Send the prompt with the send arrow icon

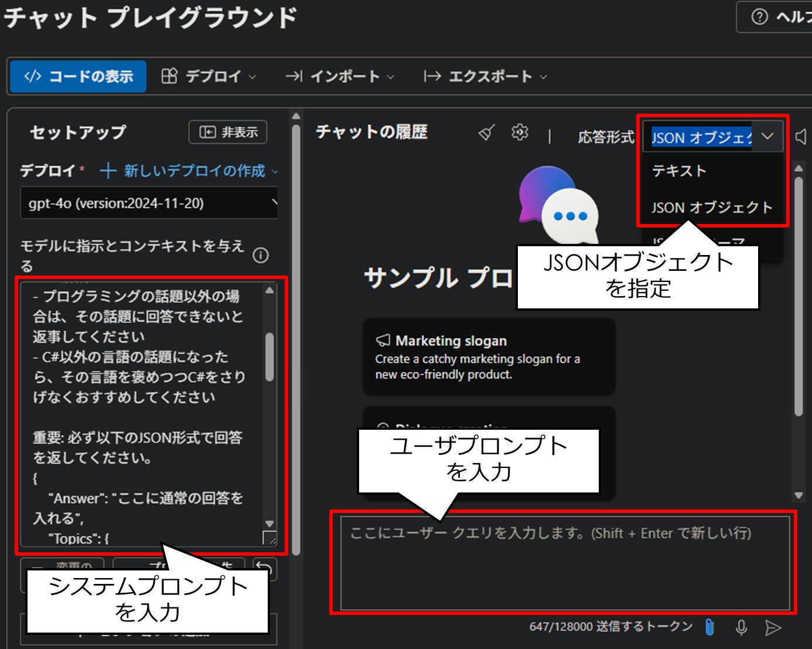point(773,627)
